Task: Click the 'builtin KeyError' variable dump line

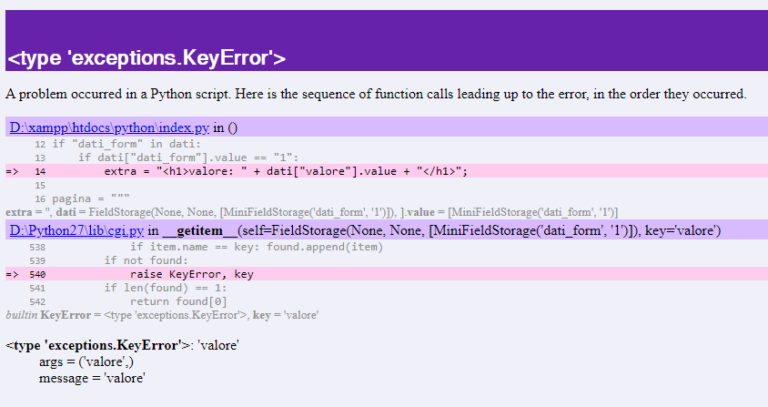Action: pyautogui.click(x=162, y=314)
